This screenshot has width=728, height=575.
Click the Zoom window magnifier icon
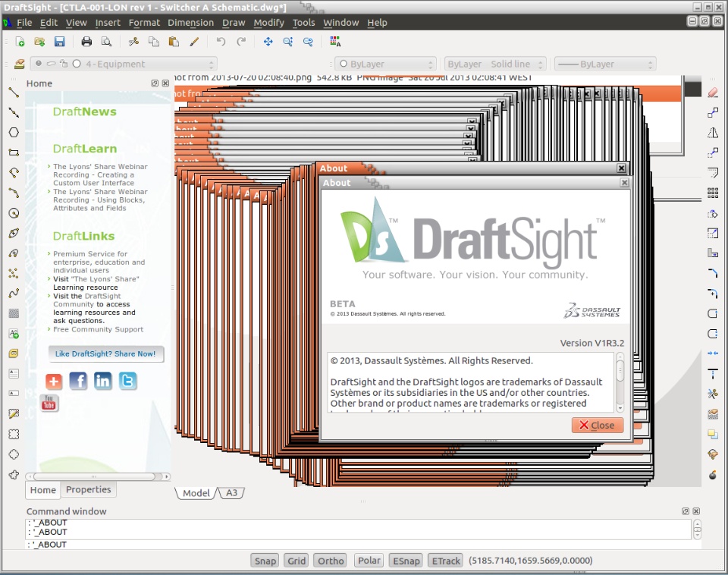tap(288, 42)
